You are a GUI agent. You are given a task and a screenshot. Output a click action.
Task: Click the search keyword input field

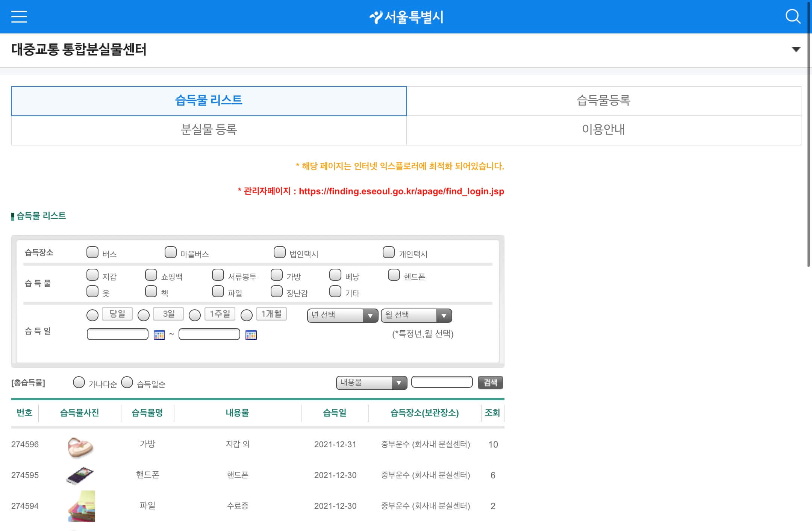[x=442, y=382]
